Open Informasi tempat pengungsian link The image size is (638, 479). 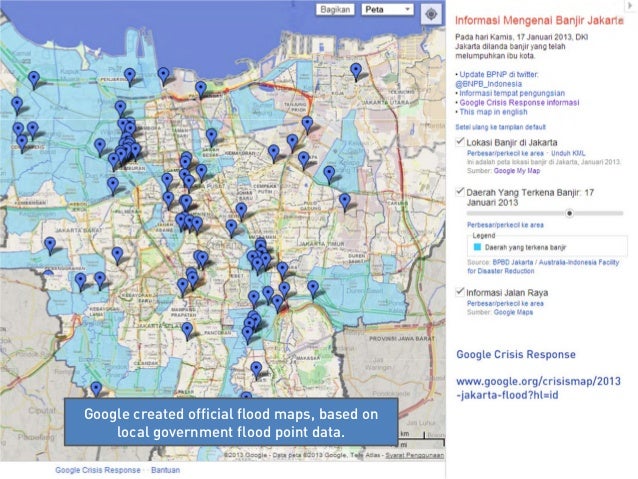point(512,93)
